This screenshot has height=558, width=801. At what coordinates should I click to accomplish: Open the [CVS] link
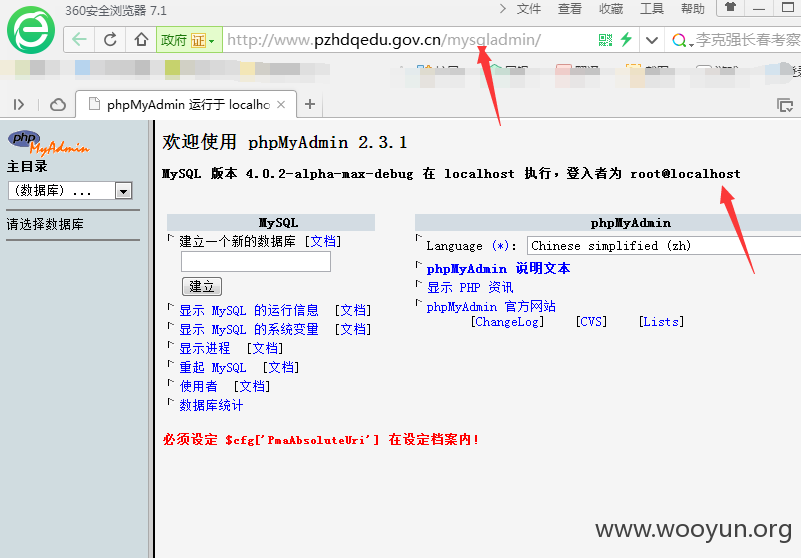pyautogui.click(x=591, y=321)
